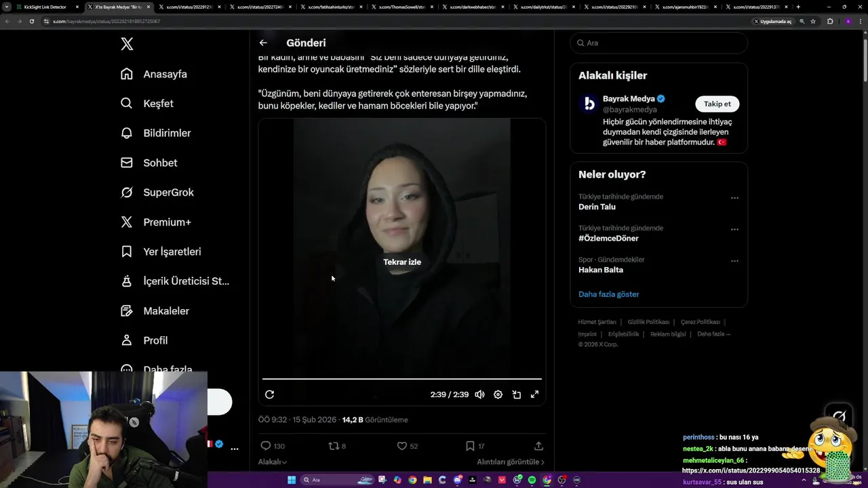Open File Explorer from the taskbar
Image resolution: width=868 pixels, height=488 pixels.
(x=428, y=480)
